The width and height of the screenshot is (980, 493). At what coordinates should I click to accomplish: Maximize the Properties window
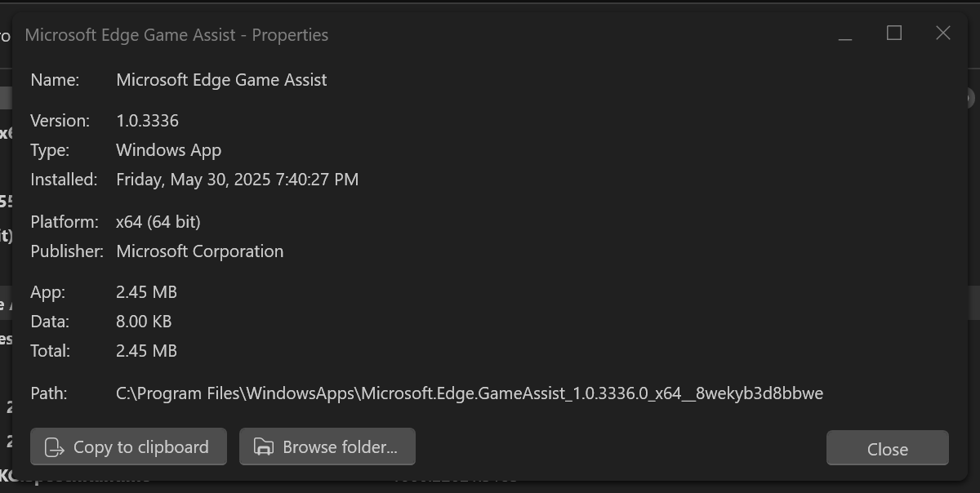(x=894, y=33)
